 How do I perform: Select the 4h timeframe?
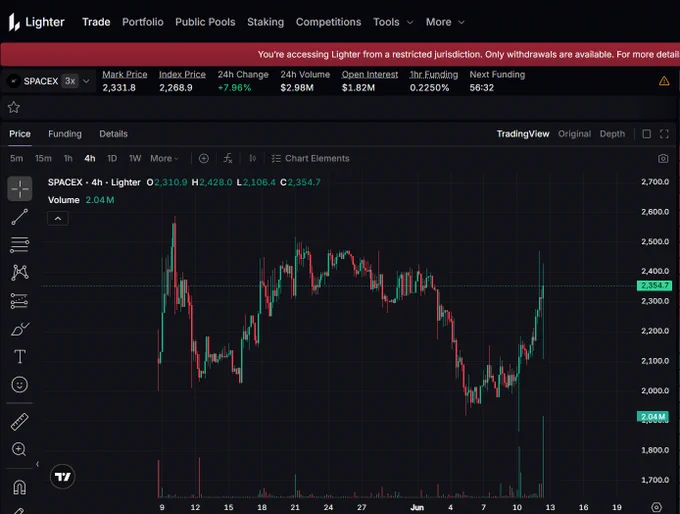coord(90,159)
